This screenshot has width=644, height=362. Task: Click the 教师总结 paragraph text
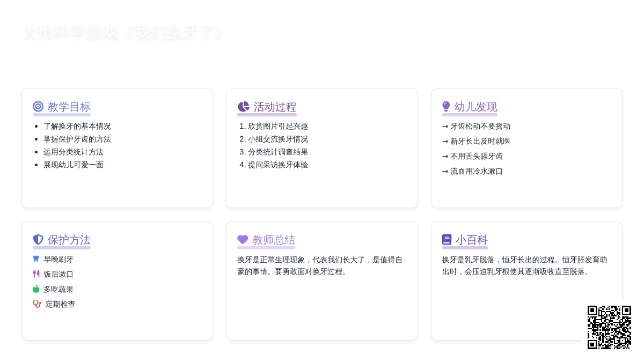point(320,265)
